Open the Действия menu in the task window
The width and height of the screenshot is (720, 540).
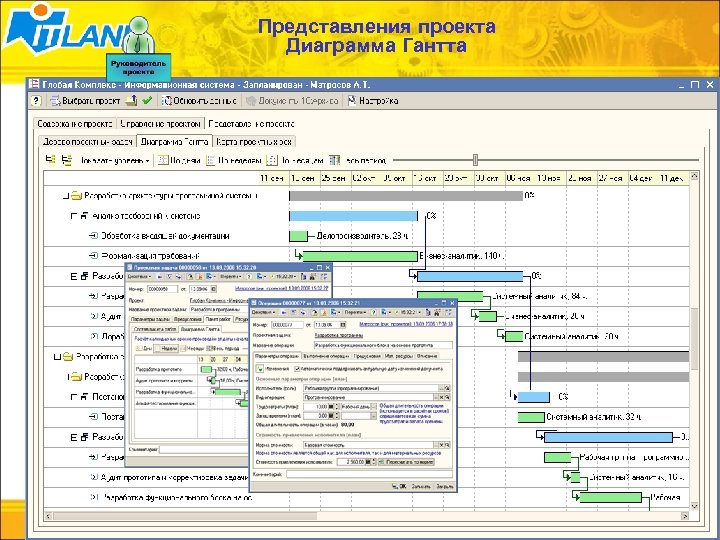139,277
